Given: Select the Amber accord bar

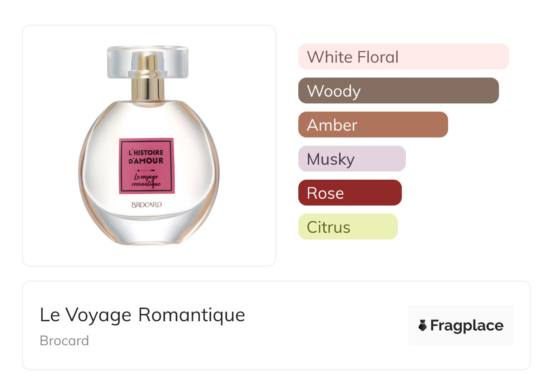Looking at the screenshot, I should pyautogui.click(x=373, y=125).
